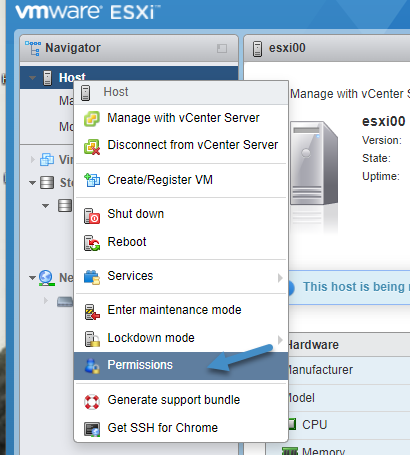The width and height of the screenshot is (410, 455).
Task: Click the Storage icon in Navigator
Action: 47,183
